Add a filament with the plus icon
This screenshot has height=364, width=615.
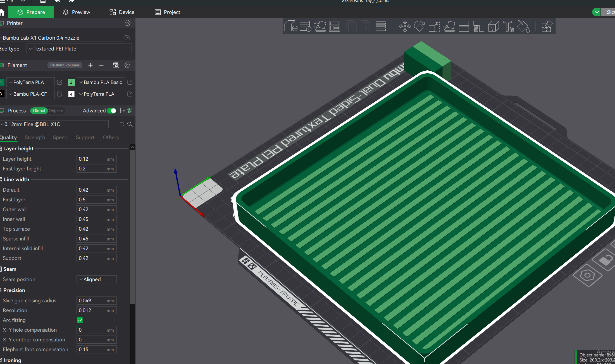point(90,65)
